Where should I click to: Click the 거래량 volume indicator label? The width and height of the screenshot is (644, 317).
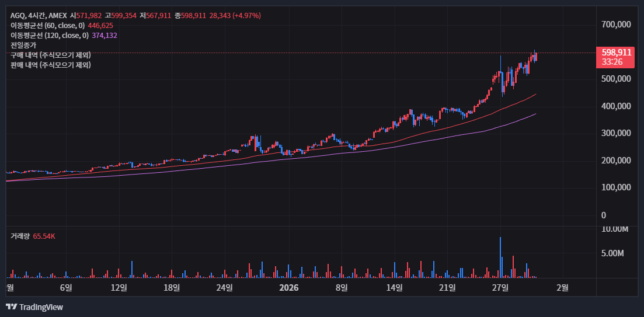20,236
